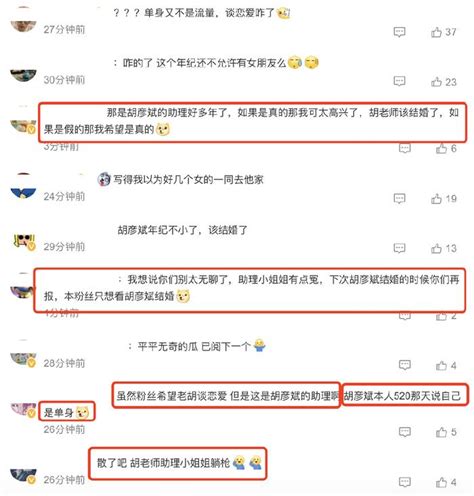Reply to comment posted 28分钟前
Screen dimensions: 474x496
(x=405, y=365)
